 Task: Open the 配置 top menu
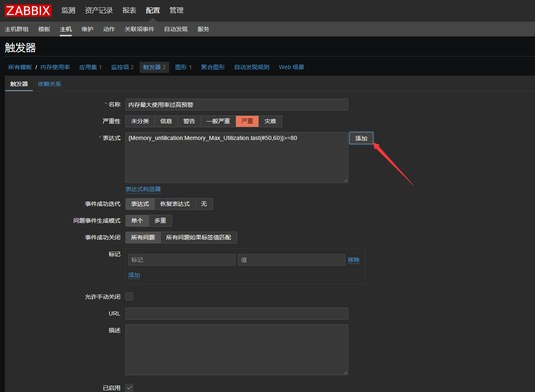pos(153,11)
